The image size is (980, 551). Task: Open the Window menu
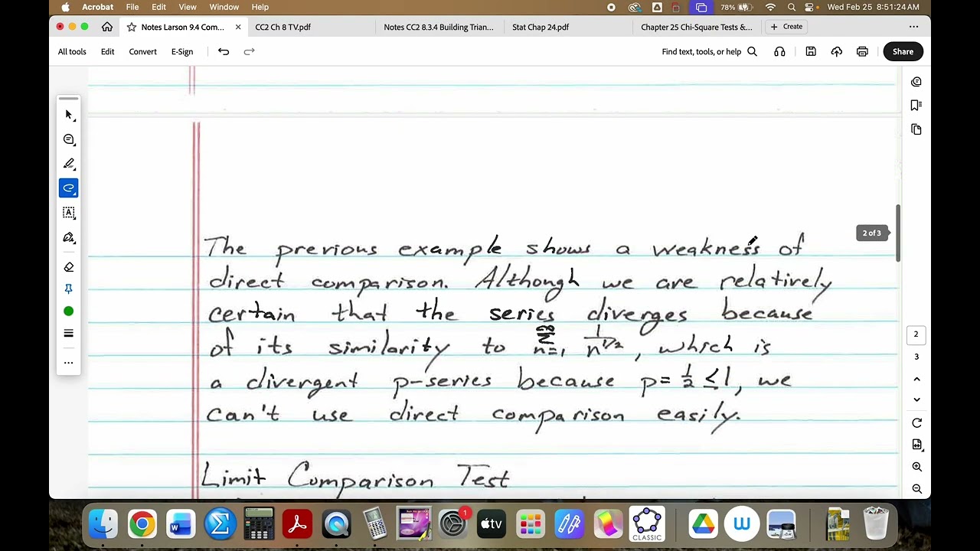coord(224,7)
